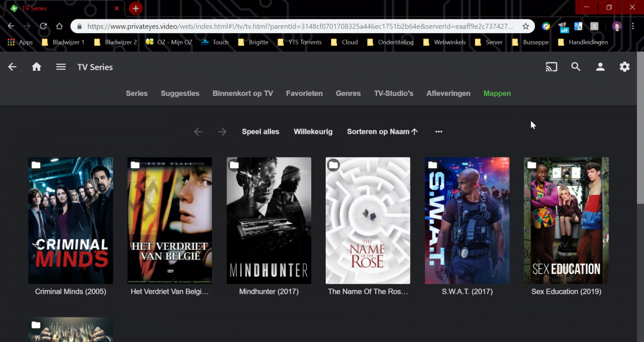Open the Favorieten tab
The image size is (644, 342).
pos(304,93)
